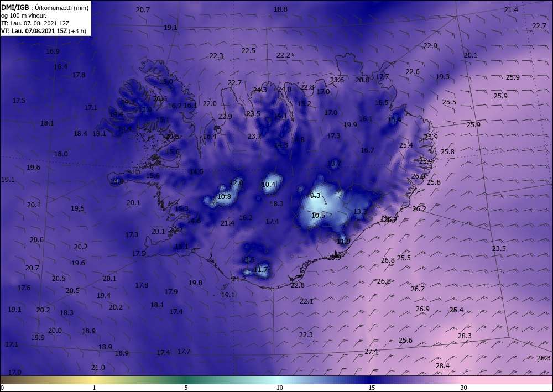Viewport: 553px width, 392px height.
Task: Click the map value 26.9
Action: coord(422,309)
